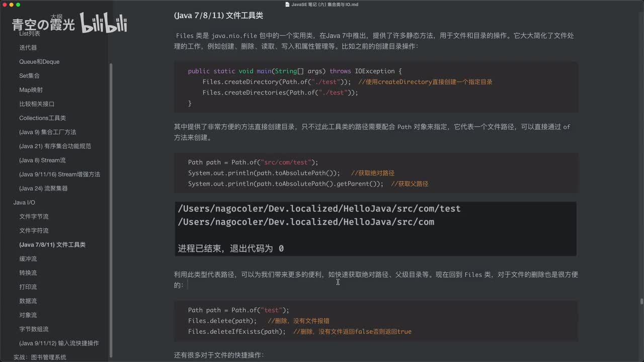The height and width of the screenshot is (362, 644).
Task: Select the Set集合 outline item
Action: 29,75
